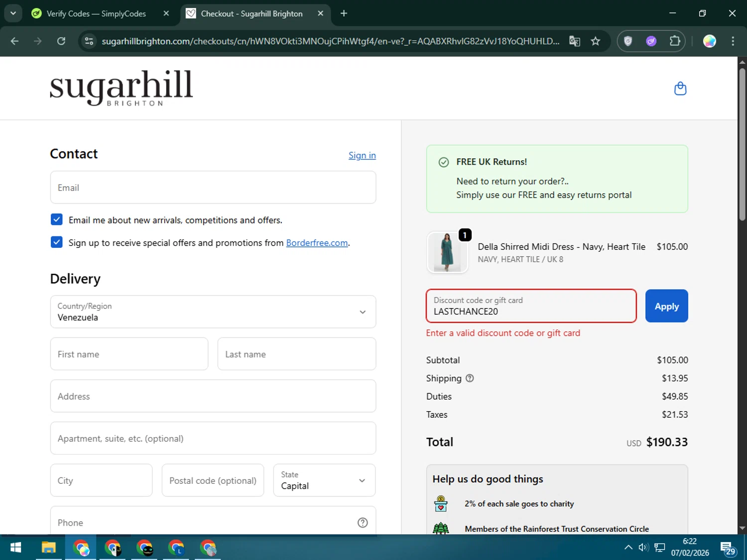
Task: Click the green checkmark in returns banner
Action: point(444,162)
